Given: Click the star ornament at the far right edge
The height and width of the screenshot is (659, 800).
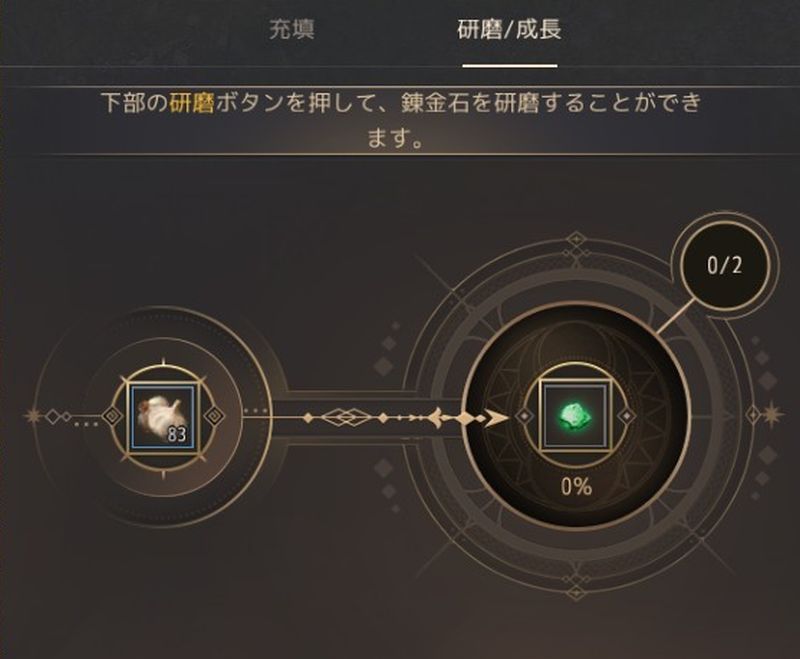Looking at the screenshot, I should (772, 414).
